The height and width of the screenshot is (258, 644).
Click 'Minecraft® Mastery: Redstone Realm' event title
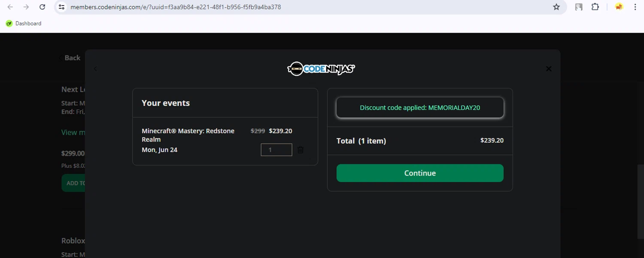click(x=188, y=135)
